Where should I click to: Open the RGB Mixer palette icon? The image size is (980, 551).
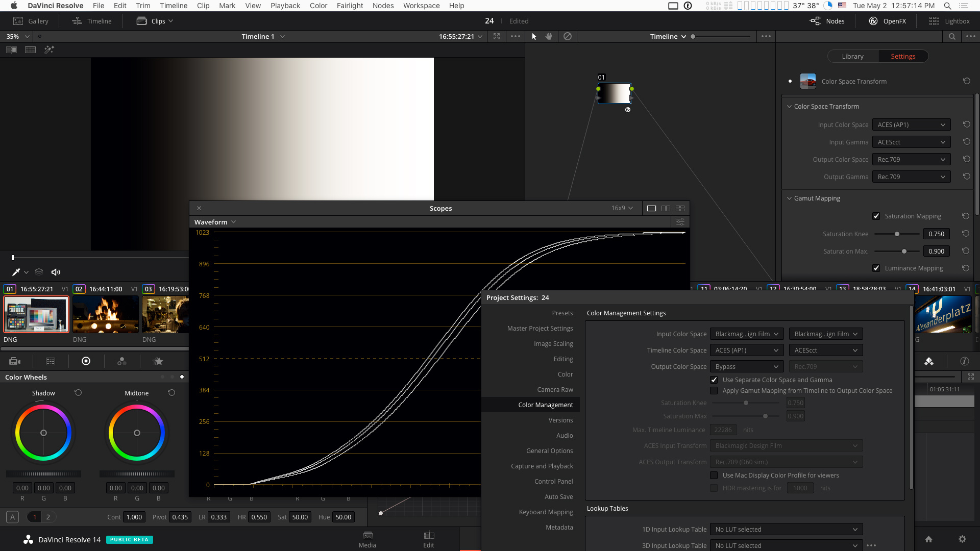coord(122,361)
